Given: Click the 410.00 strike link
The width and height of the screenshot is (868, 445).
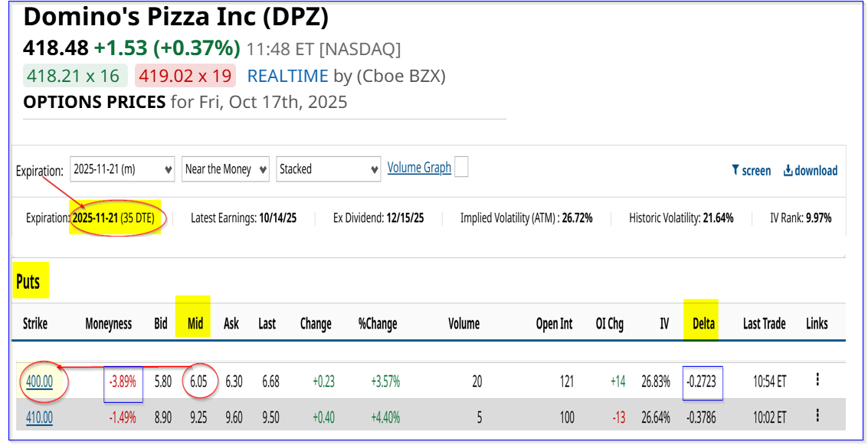Looking at the screenshot, I should pos(38,417).
